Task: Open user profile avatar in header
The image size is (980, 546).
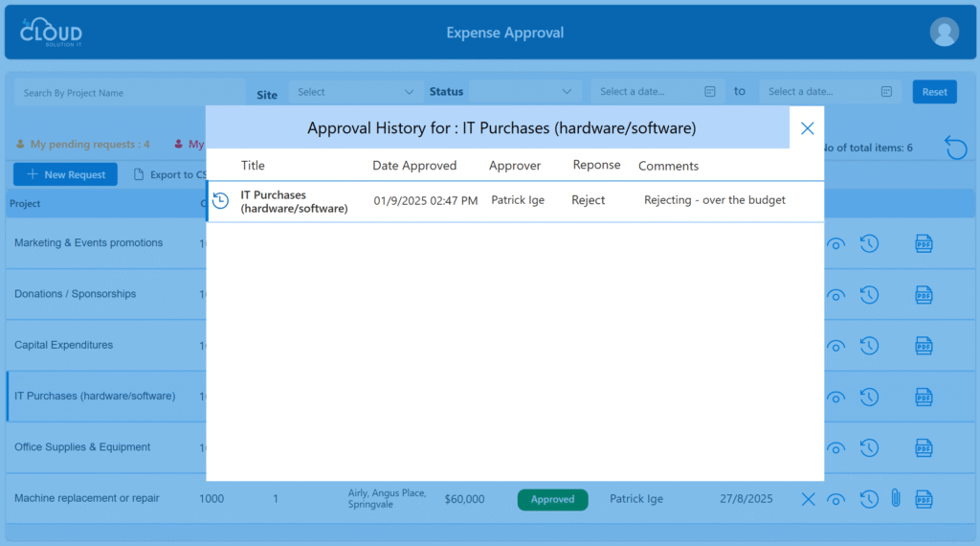Action: coord(944,33)
